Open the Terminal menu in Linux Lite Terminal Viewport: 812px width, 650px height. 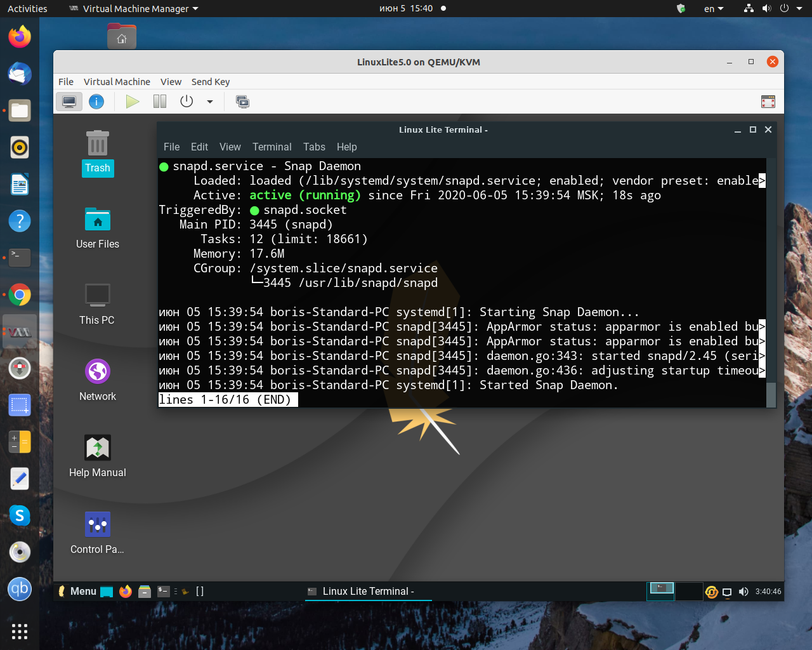(272, 147)
